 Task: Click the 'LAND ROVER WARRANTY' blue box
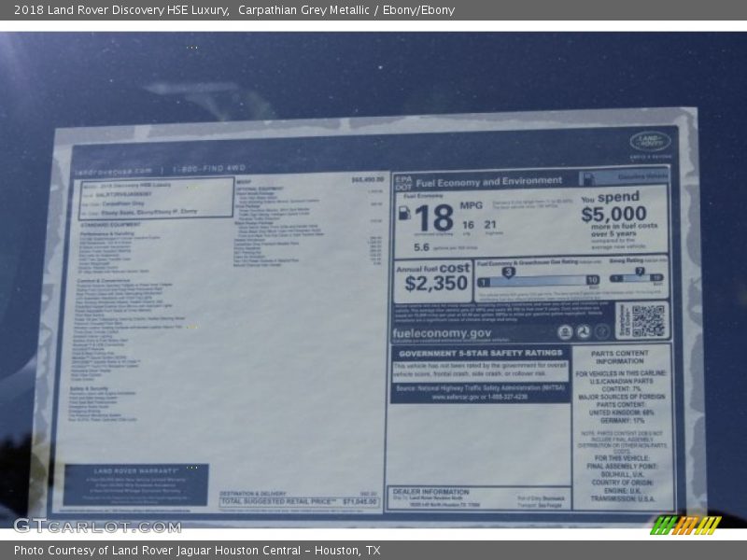point(135,484)
